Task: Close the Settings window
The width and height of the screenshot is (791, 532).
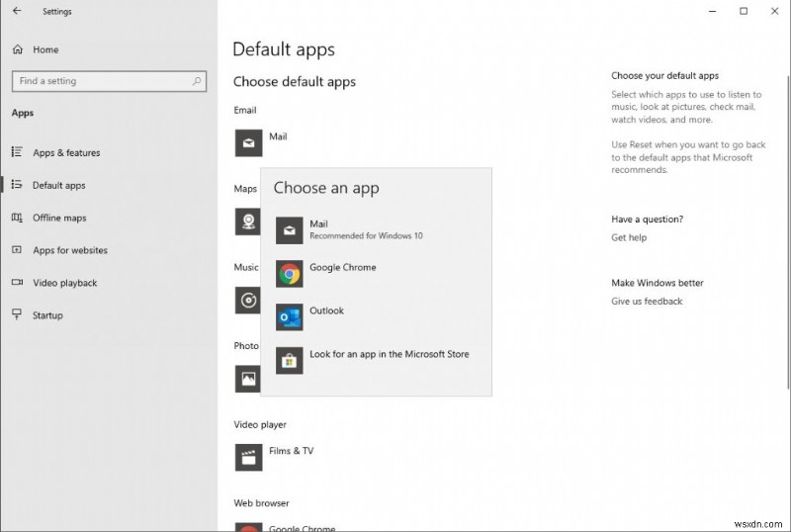Action: pyautogui.click(x=775, y=11)
